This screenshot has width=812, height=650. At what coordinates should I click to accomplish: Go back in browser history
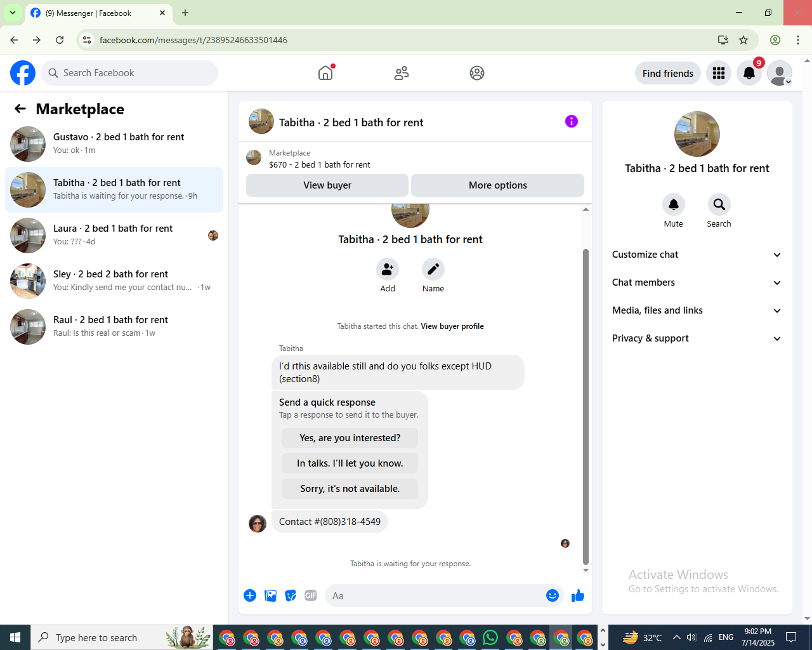(x=14, y=40)
